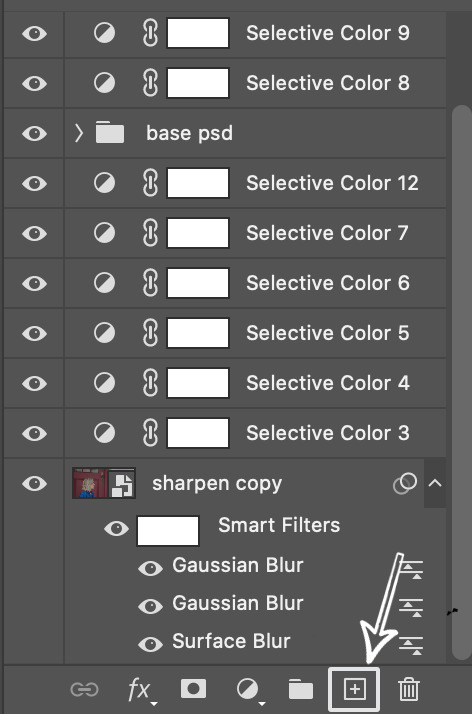Collapse sharpen copy smart filters list
Image resolution: width=472 pixels, height=714 pixels.
tap(435, 483)
